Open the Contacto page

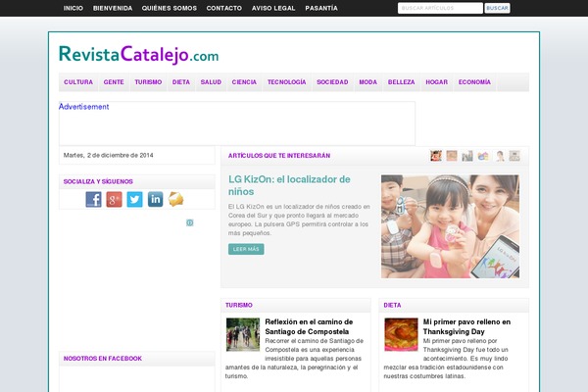pos(223,8)
